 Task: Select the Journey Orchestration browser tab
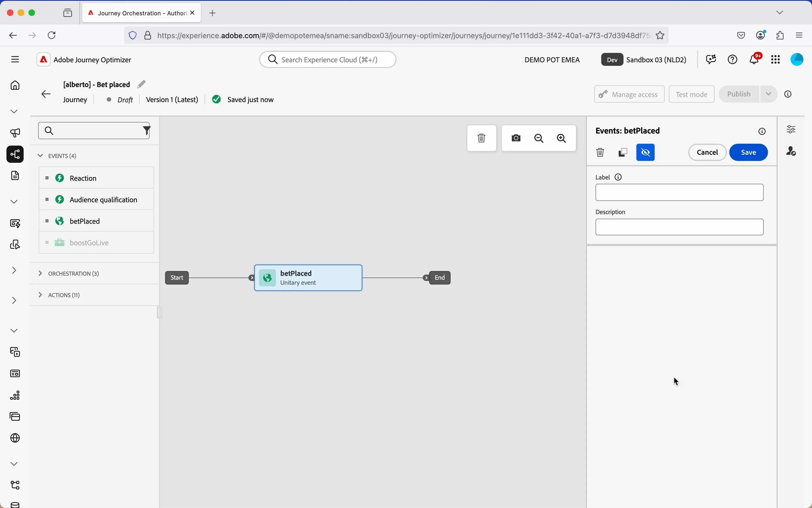pyautogui.click(x=142, y=13)
